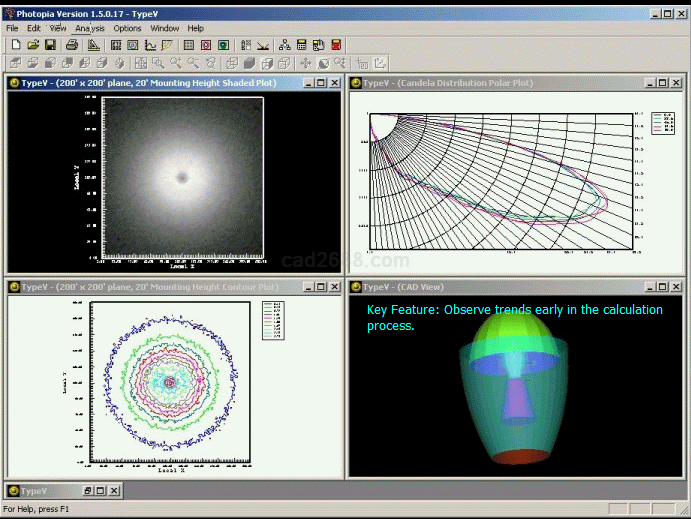Restore the minimized TypeV window at bottom
Viewport: 691px width, 519px height.
coord(87,491)
